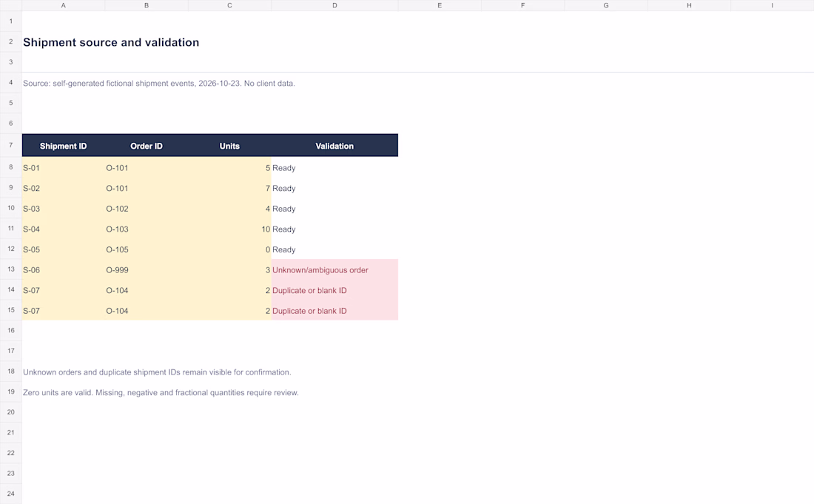Click the "Order ID" table header cell

[147, 146]
